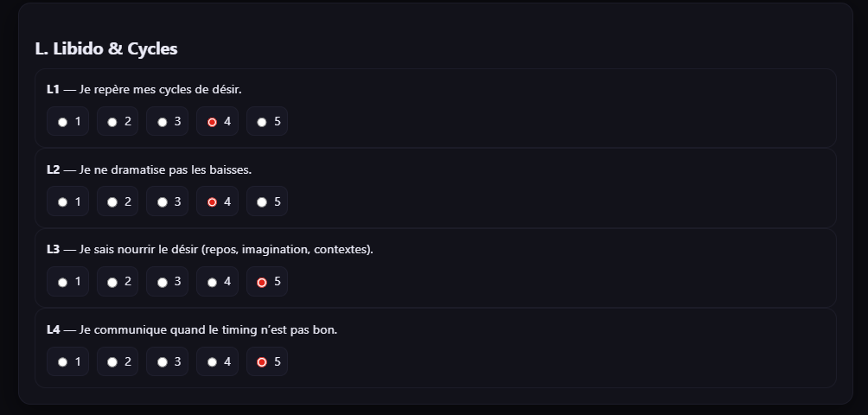The height and width of the screenshot is (415, 868).
Task: Set L4 communication rating to 4
Action: tap(213, 362)
